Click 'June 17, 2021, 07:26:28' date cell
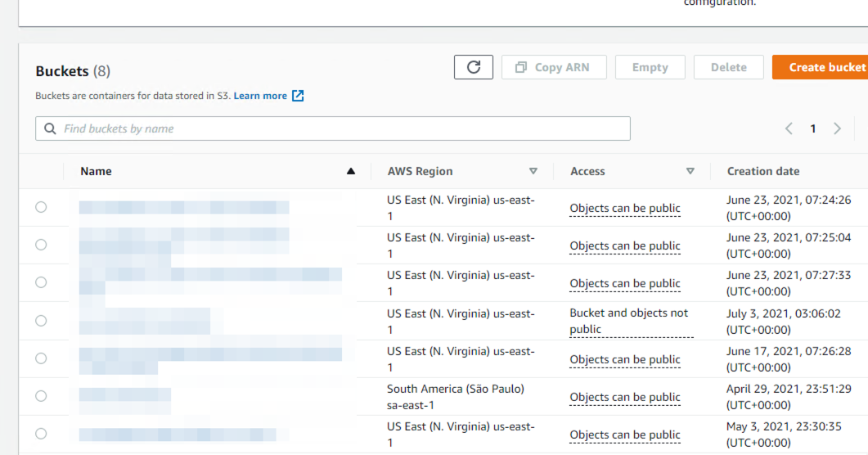 [x=789, y=359]
